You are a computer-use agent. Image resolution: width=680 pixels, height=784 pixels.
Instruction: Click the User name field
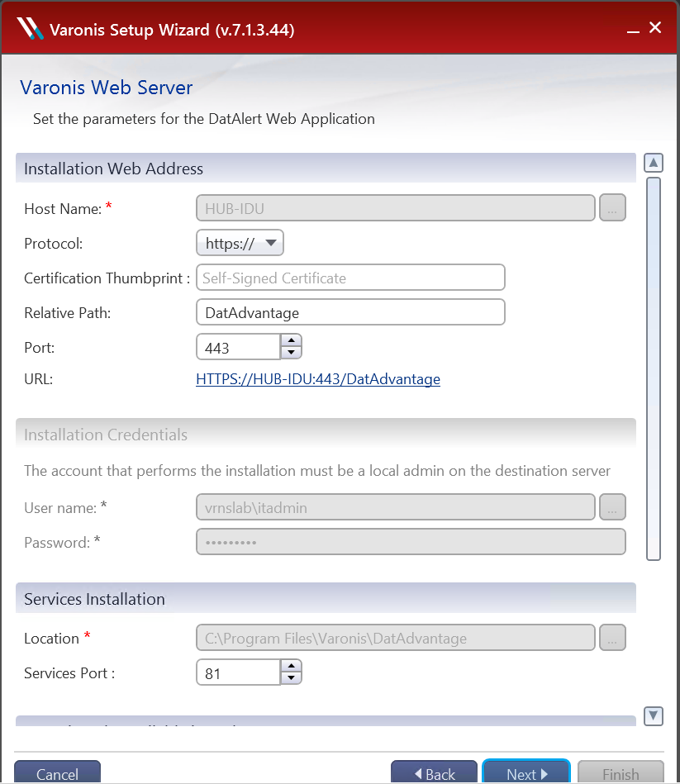pos(396,507)
